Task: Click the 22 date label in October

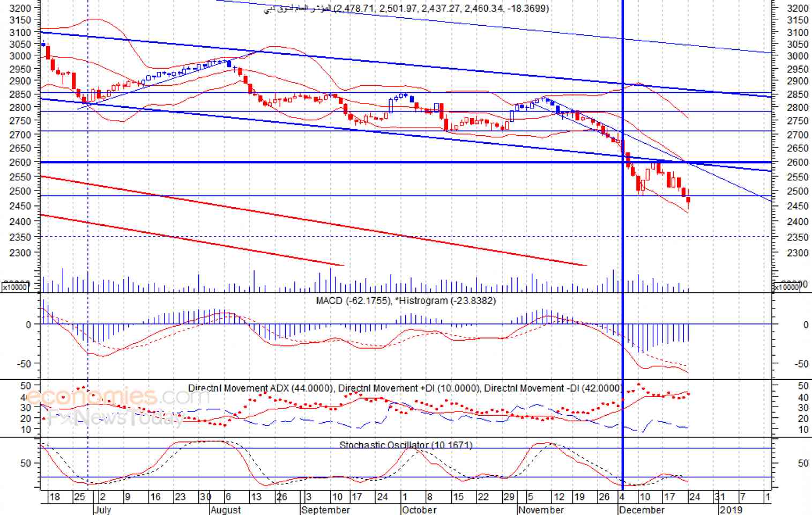Action: pos(483,497)
